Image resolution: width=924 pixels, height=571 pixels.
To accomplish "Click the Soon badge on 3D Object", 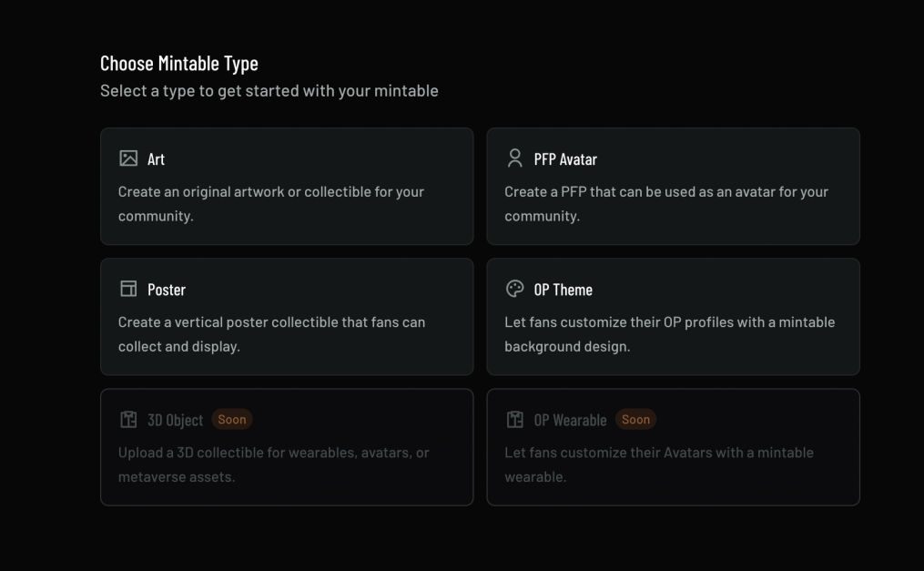I will coord(232,419).
